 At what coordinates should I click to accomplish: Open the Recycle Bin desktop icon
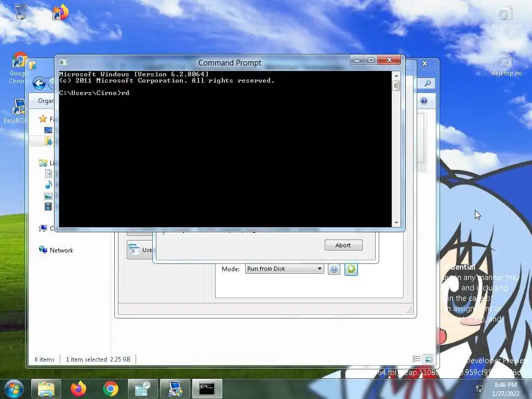tap(21, 16)
